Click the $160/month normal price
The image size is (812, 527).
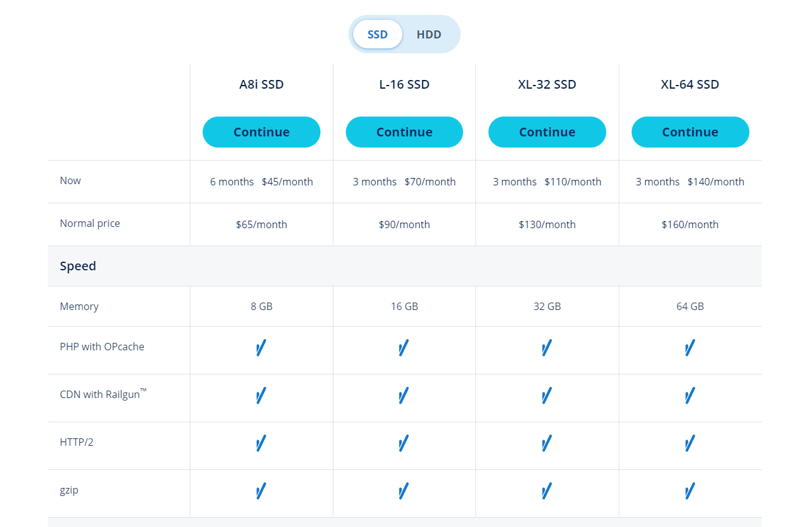pos(690,224)
